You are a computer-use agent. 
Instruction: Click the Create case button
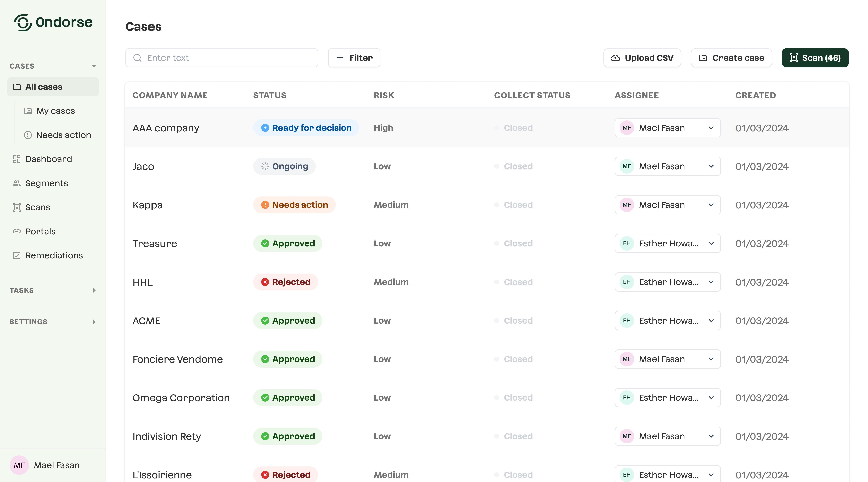click(x=731, y=58)
